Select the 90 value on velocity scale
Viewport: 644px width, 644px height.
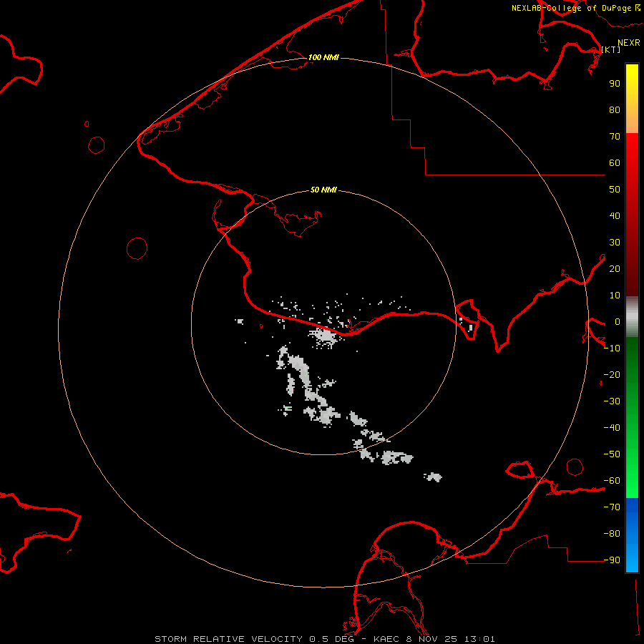615,84
